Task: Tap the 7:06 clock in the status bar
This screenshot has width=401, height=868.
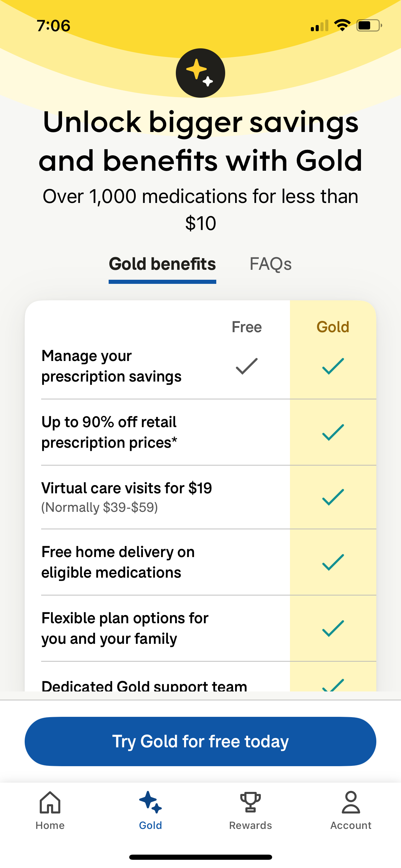Action: tap(54, 25)
